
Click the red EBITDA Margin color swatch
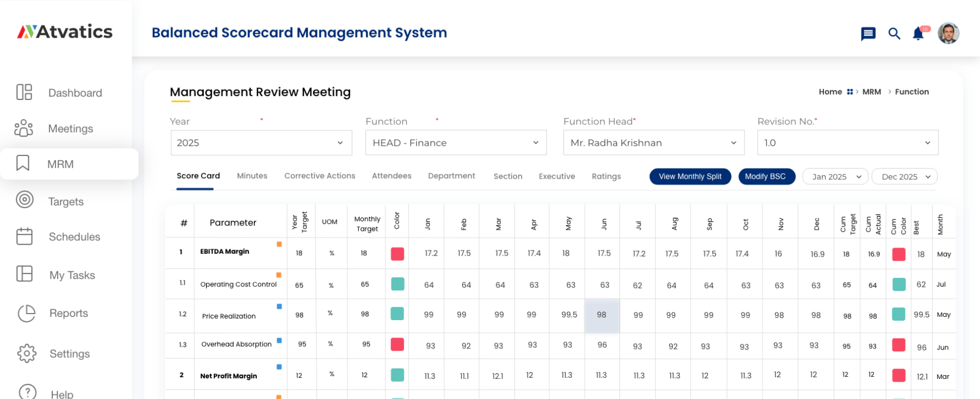(x=398, y=254)
